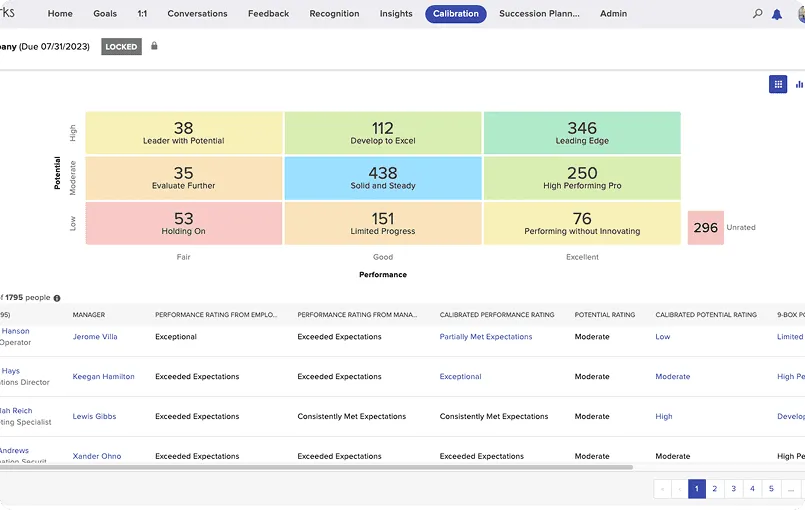Image resolution: width=805 pixels, height=510 pixels.
Task: Open the Goals menu item
Action: coord(105,14)
